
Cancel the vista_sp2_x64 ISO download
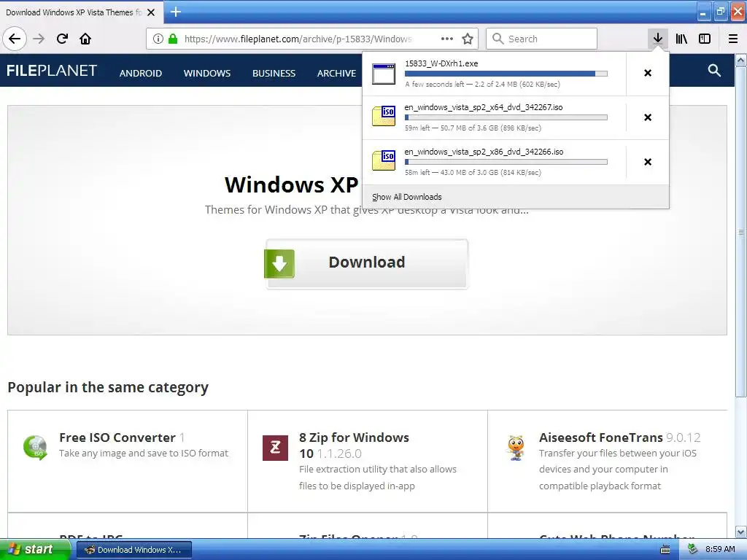click(648, 117)
